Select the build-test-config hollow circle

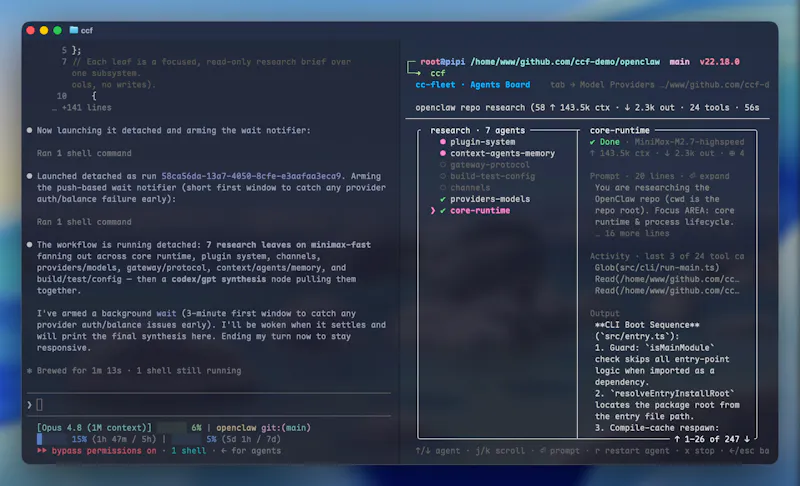(x=442, y=176)
